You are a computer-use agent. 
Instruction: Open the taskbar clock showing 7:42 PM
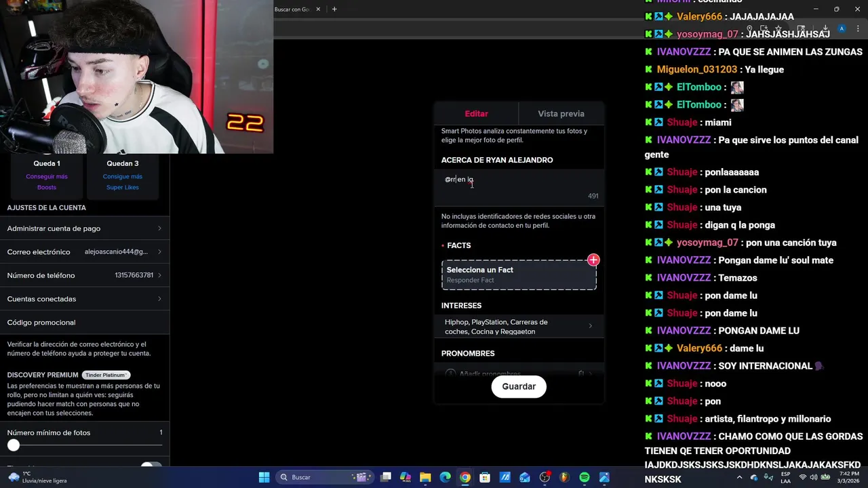pyautogui.click(x=850, y=477)
